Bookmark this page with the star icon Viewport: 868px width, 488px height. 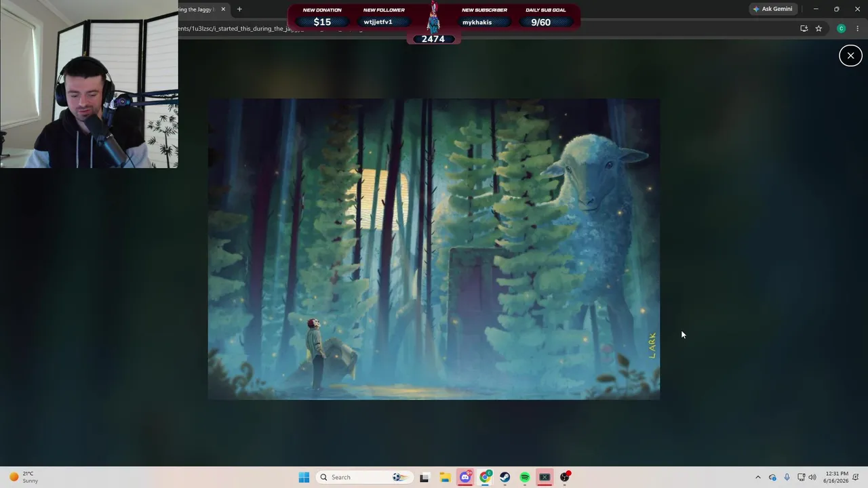click(818, 28)
